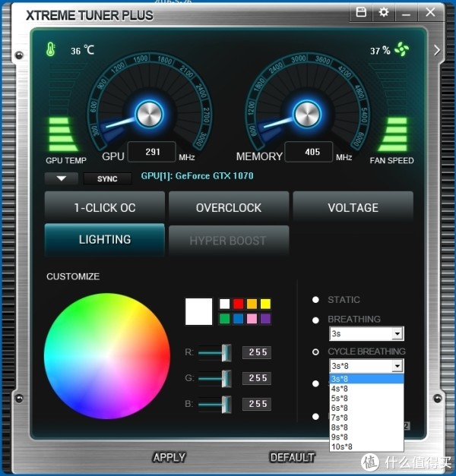Click the APPLY button

(169, 458)
